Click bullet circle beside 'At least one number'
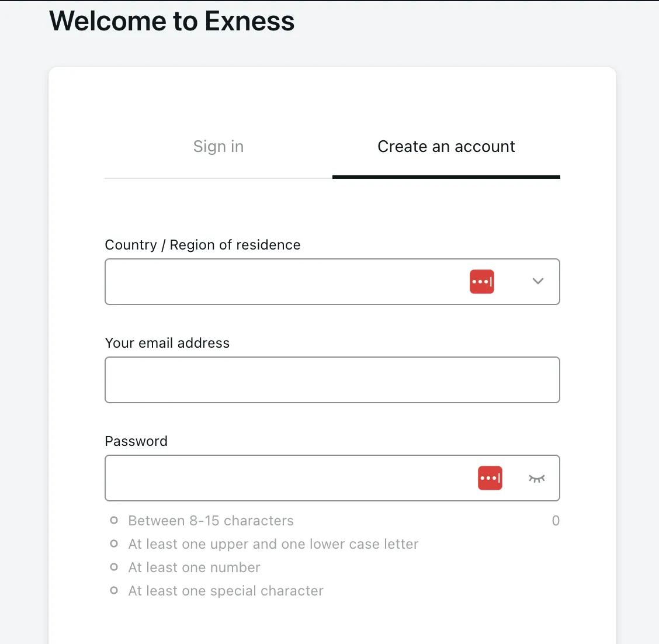659x644 pixels. pos(114,567)
